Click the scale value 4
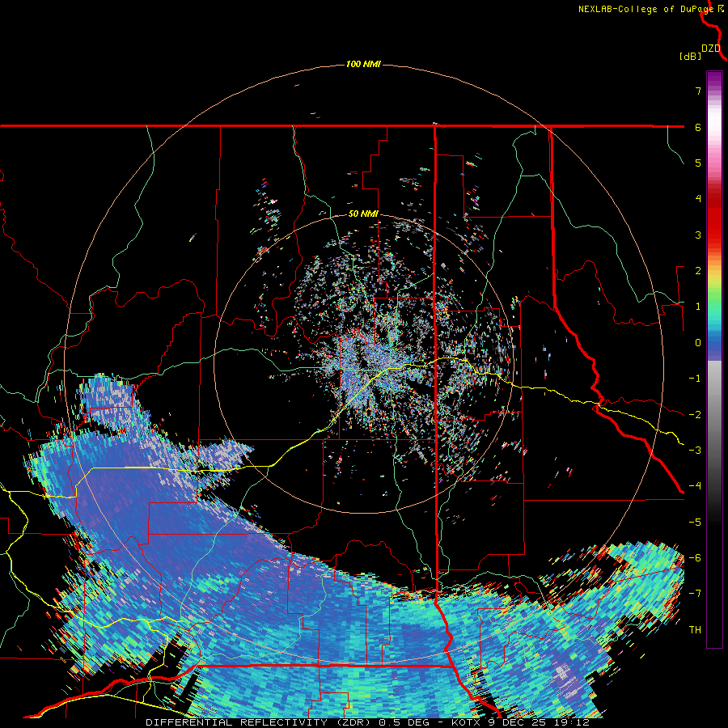The width and height of the screenshot is (728, 728). click(698, 199)
